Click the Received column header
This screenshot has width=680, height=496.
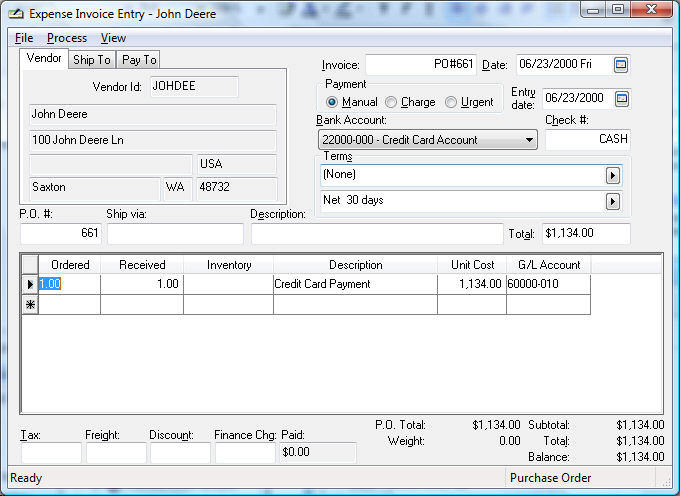tap(142, 265)
